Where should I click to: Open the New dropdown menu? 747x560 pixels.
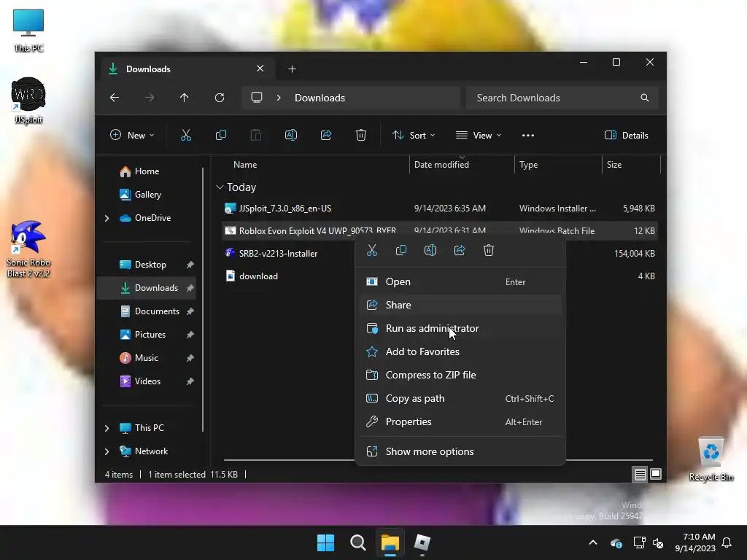coord(132,135)
